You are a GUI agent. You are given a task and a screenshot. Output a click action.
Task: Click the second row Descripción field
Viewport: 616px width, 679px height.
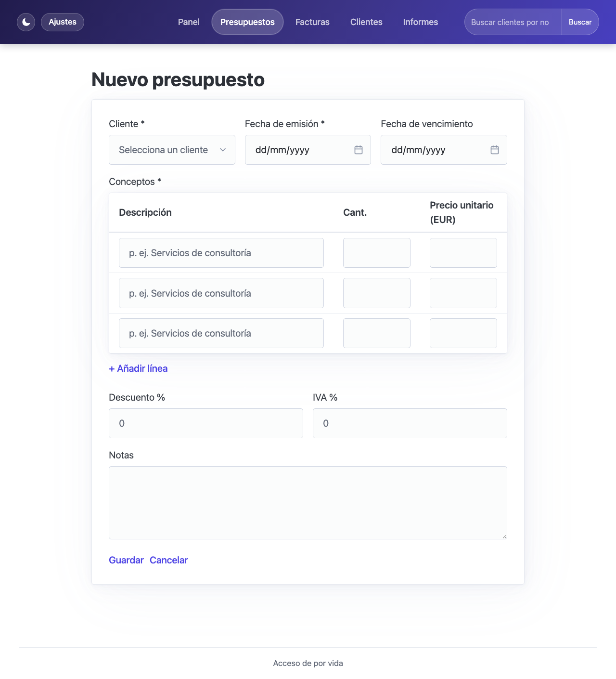221,293
